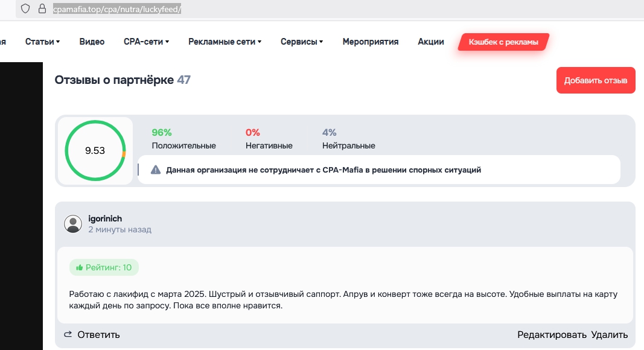Click igorinich's user avatar icon
644x350 pixels.
pos(73,224)
